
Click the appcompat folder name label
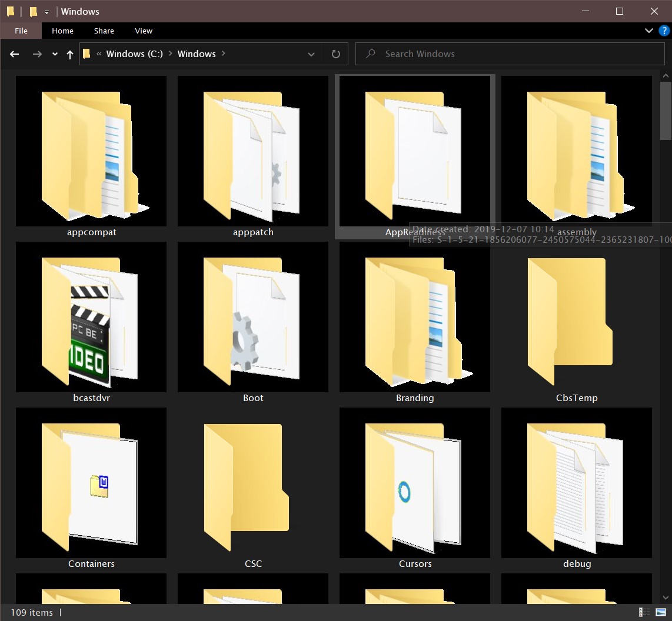point(91,232)
